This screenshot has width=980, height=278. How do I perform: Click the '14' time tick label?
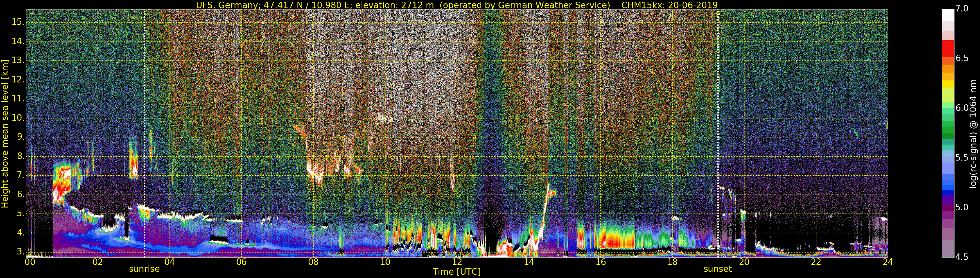point(529,262)
